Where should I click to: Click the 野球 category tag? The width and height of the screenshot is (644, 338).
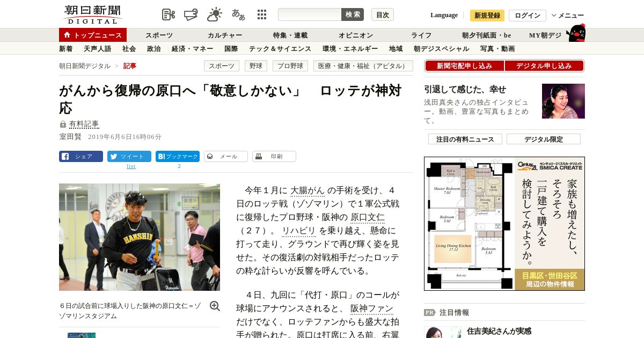coord(256,66)
